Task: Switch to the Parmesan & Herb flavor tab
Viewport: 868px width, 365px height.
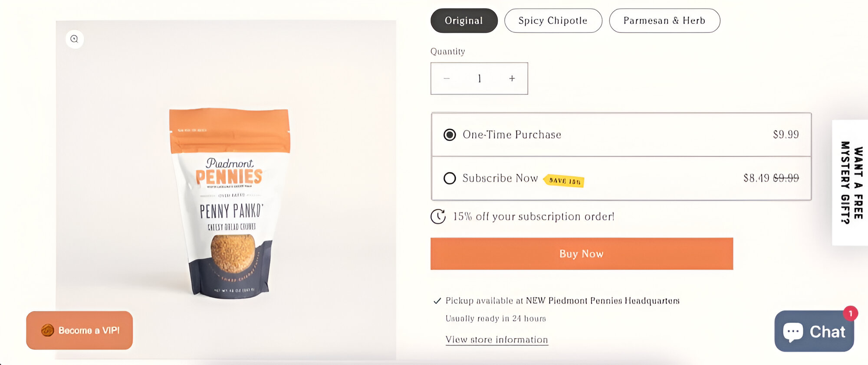Action: [x=664, y=20]
